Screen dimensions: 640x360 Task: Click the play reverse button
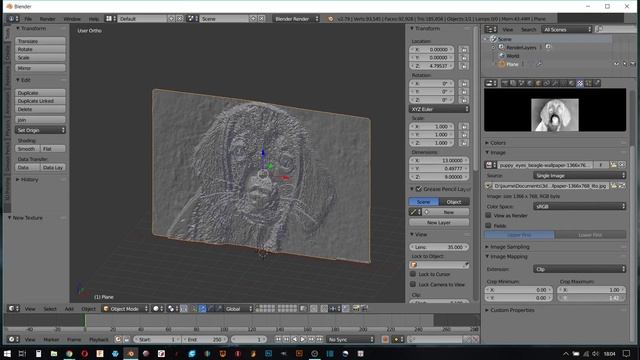(x=295, y=339)
